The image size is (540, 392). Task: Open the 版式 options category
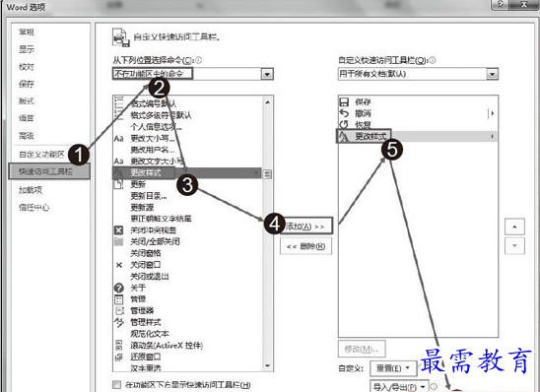27,100
